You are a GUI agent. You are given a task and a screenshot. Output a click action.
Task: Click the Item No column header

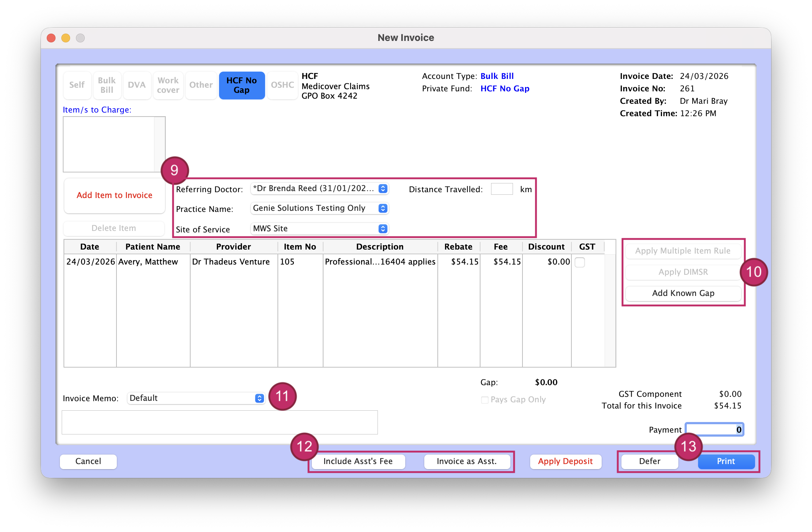coord(300,247)
